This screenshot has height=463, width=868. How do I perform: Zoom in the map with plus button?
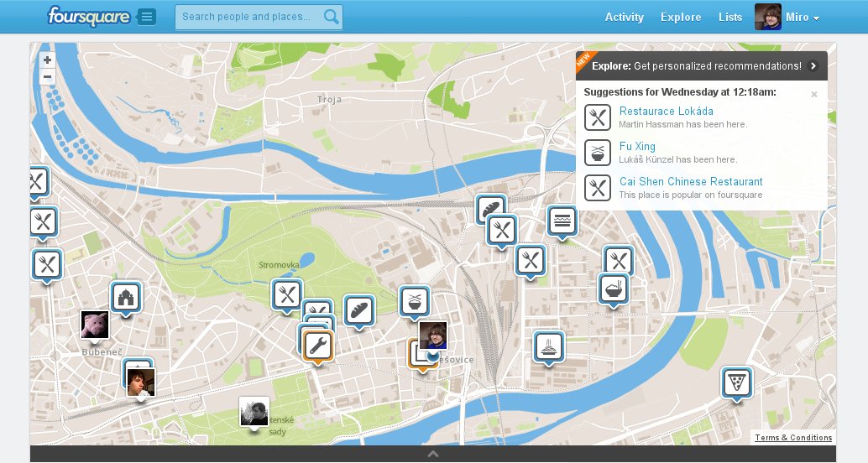point(48,60)
